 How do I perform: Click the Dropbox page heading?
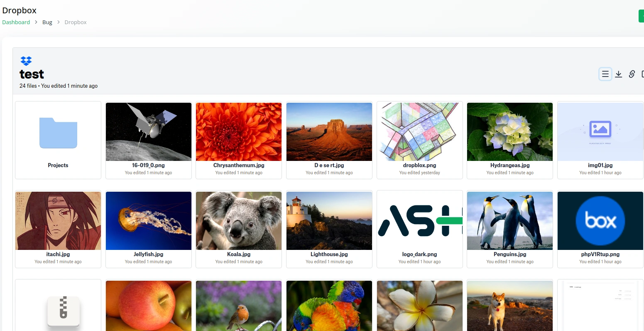pos(20,10)
